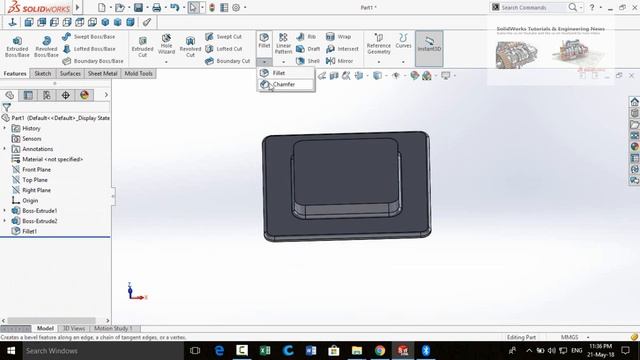Screen dimensions: 640x360
Task: Select the Extruded Cut tool
Action: click(x=142, y=47)
